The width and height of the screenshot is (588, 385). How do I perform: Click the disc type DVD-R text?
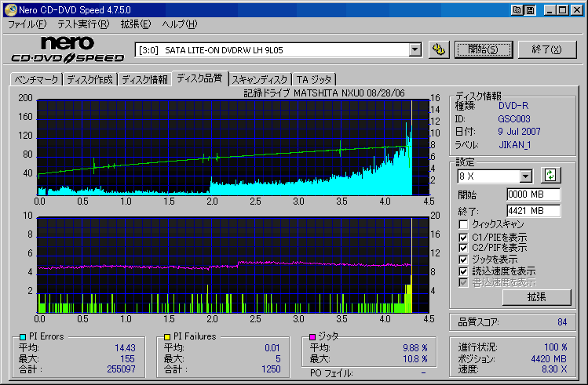[x=513, y=106]
